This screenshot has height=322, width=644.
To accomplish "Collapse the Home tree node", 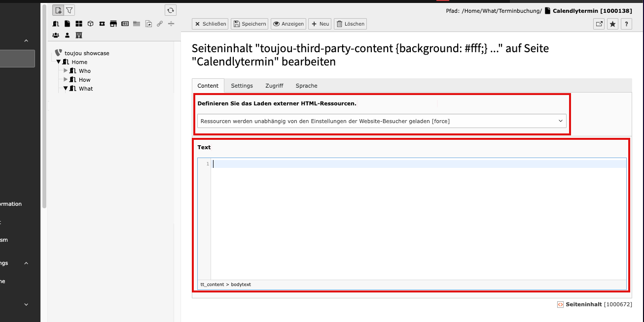I will click(x=58, y=62).
